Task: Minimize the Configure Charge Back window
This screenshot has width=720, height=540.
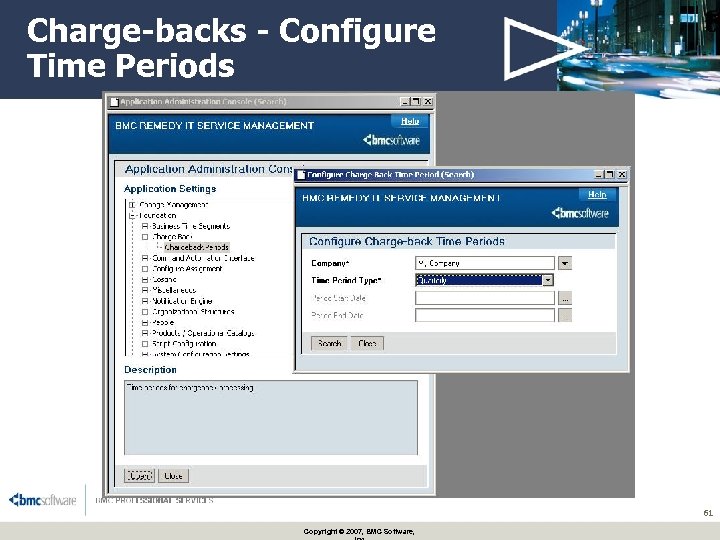Action: 598,174
